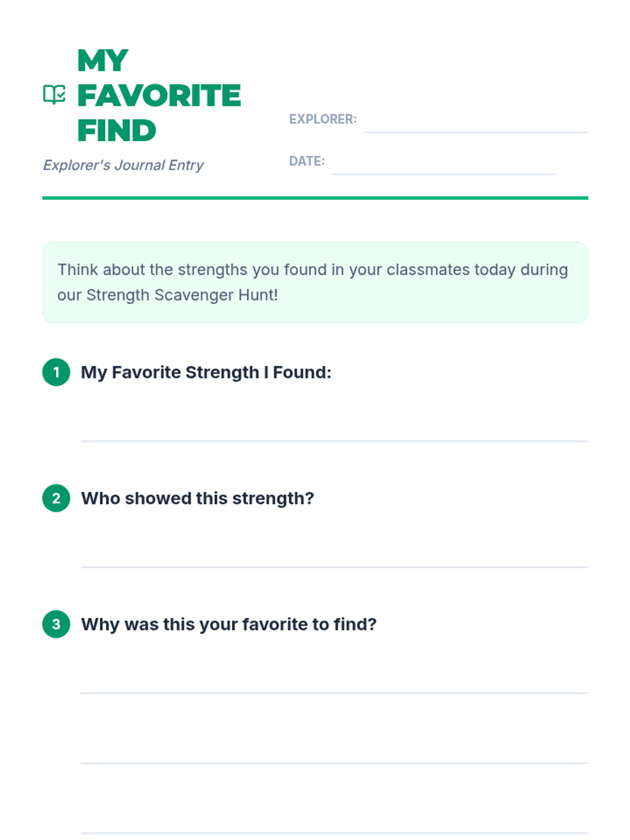Click 'Who showed this strength?' heading

point(197,498)
